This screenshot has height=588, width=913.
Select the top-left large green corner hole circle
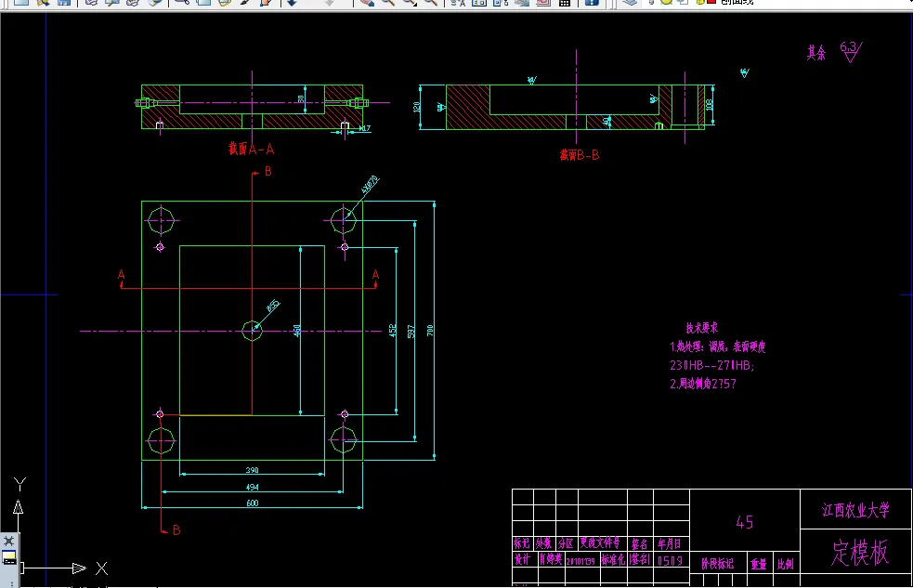tap(162, 220)
